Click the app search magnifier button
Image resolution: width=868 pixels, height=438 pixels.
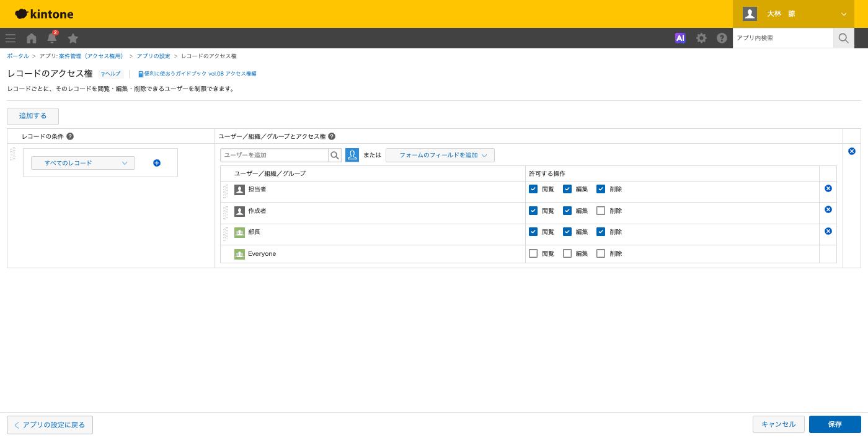pos(843,38)
